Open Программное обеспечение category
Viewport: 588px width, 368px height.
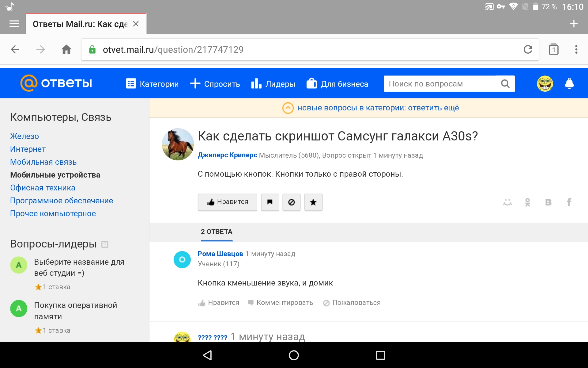tap(62, 201)
